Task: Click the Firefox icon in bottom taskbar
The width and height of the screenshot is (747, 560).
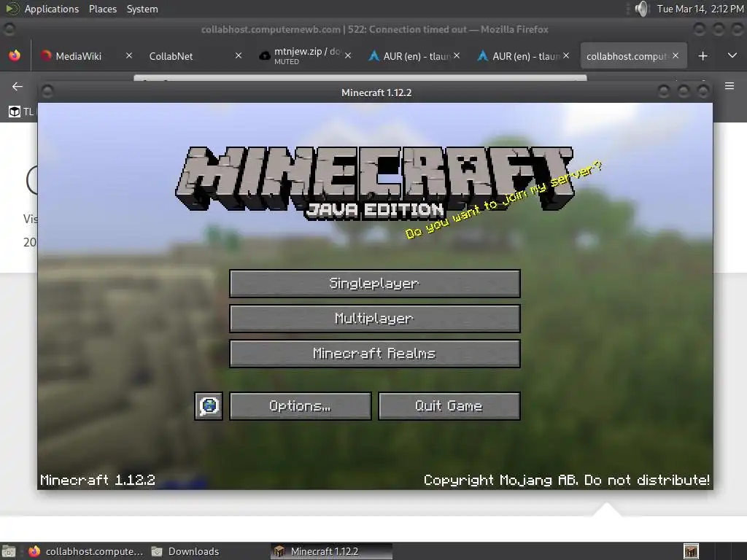Action: coord(34,551)
